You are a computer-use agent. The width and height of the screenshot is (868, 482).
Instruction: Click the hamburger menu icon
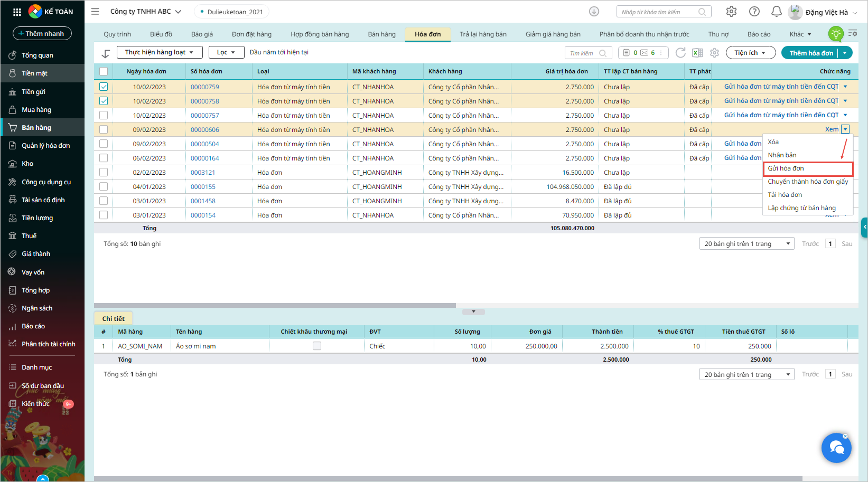[95, 11]
